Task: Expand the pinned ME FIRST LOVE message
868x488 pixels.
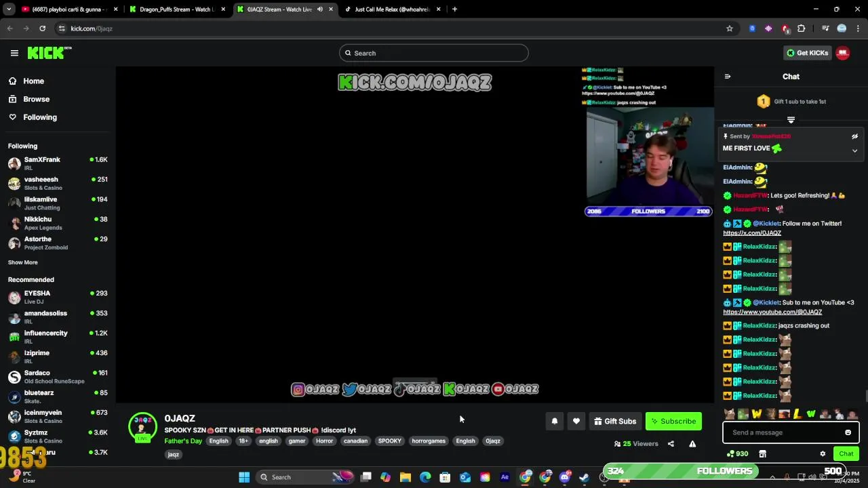Action: click(x=854, y=150)
